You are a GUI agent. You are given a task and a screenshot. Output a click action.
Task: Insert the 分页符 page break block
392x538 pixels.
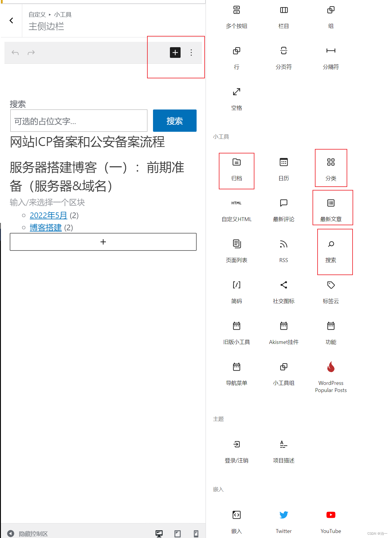click(283, 58)
